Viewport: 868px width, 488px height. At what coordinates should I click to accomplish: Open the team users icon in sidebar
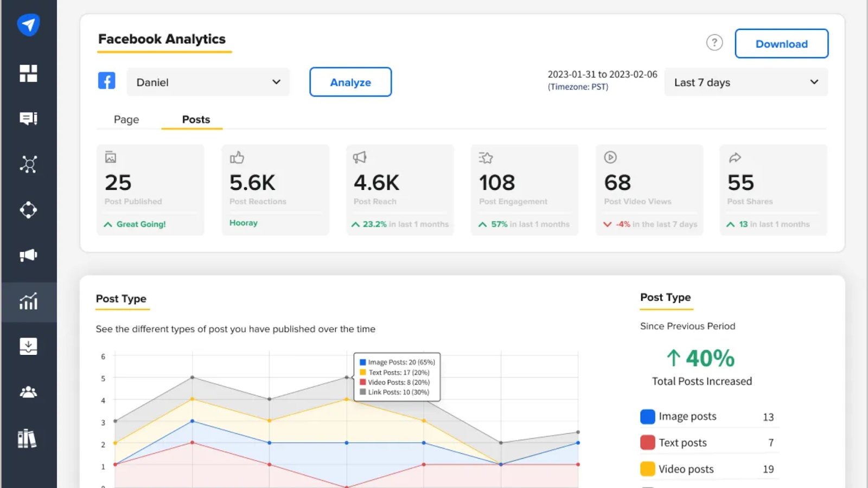pos(28,391)
